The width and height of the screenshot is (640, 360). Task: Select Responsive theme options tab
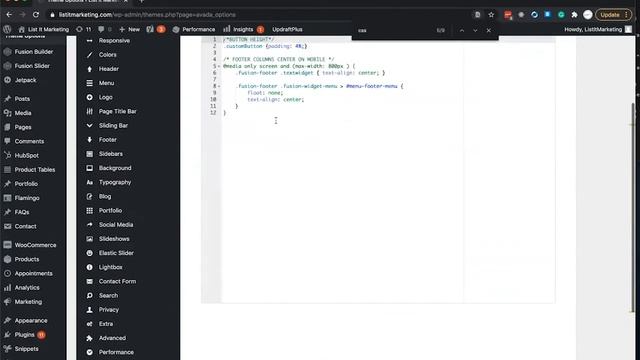click(x=114, y=40)
